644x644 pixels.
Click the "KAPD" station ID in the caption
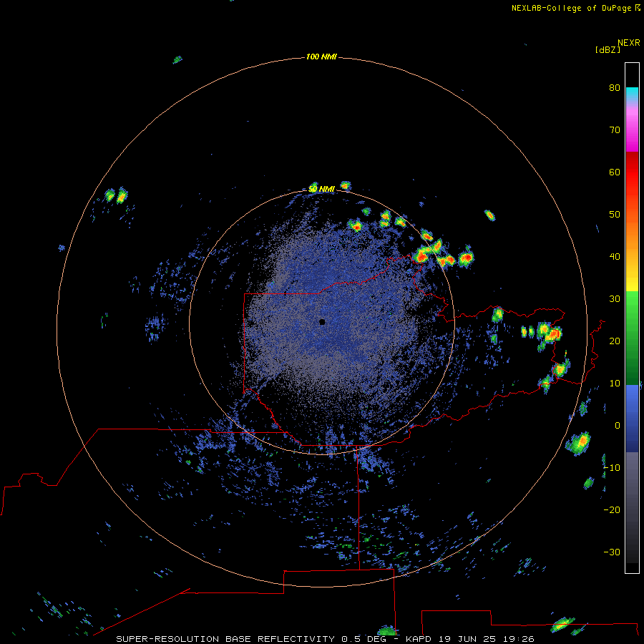418,639
